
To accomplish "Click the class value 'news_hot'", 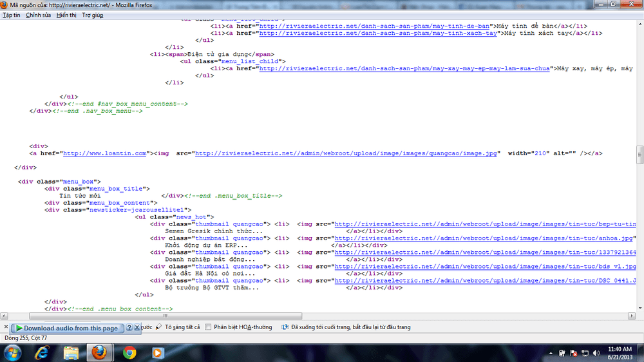I will 191,217.
